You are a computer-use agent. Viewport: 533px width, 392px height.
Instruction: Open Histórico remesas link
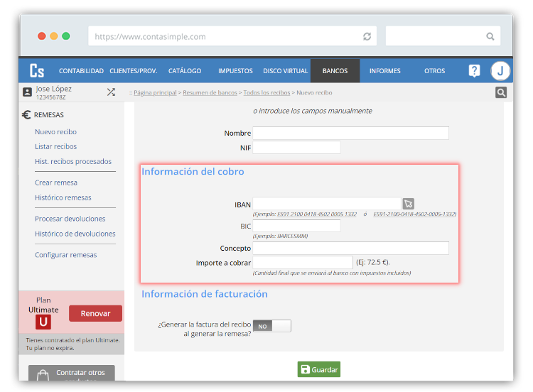[x=63, y=197]
